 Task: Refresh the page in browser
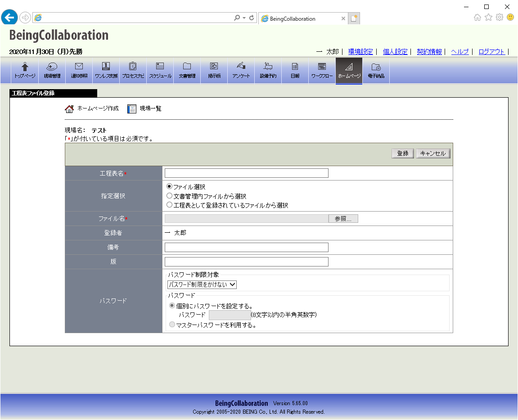[x=252, y=18]
